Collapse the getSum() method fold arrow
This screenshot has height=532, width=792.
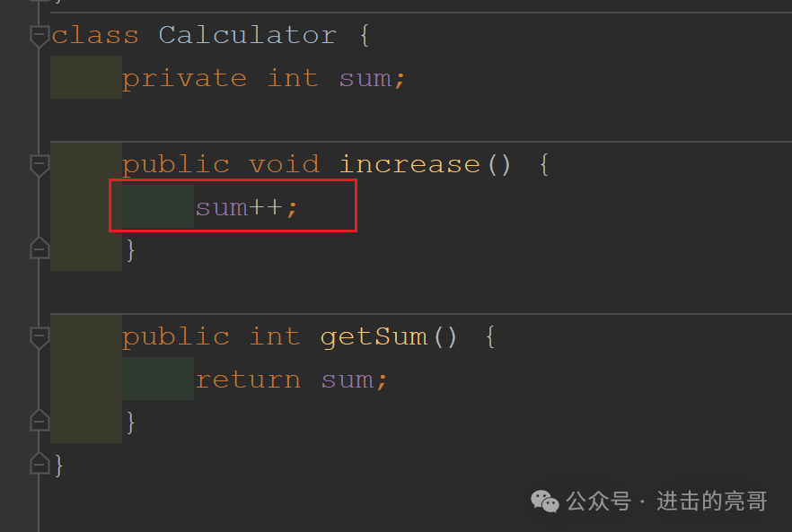pos(40,337)
